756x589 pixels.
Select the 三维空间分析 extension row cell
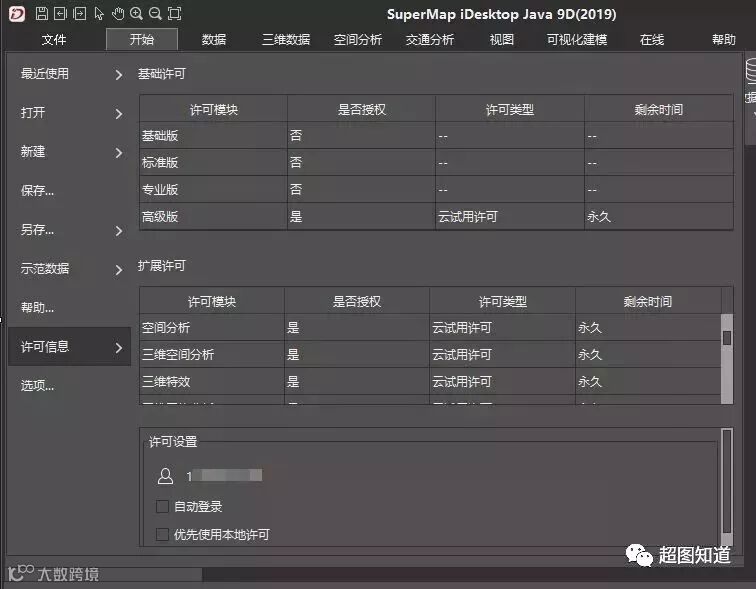click(212, 355)
